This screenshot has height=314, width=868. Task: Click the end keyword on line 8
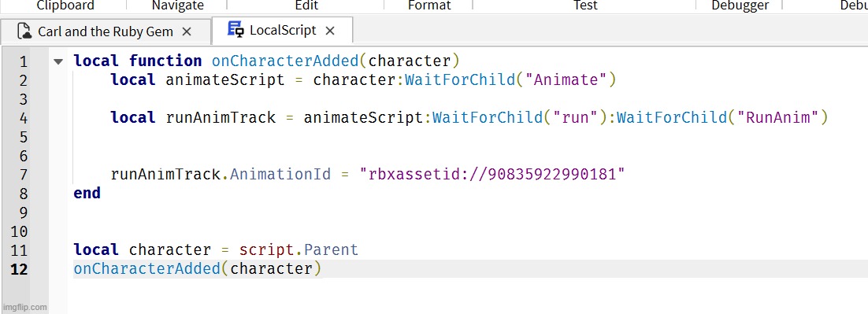click(87, 194)
